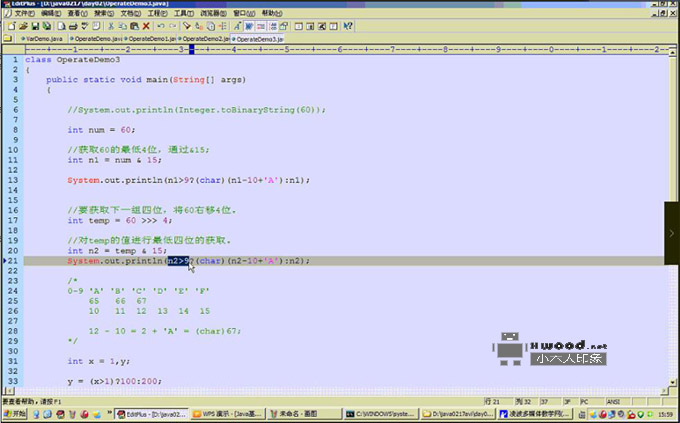
Task: Click the Save All toolbar icon
Action: click(46, 26)
